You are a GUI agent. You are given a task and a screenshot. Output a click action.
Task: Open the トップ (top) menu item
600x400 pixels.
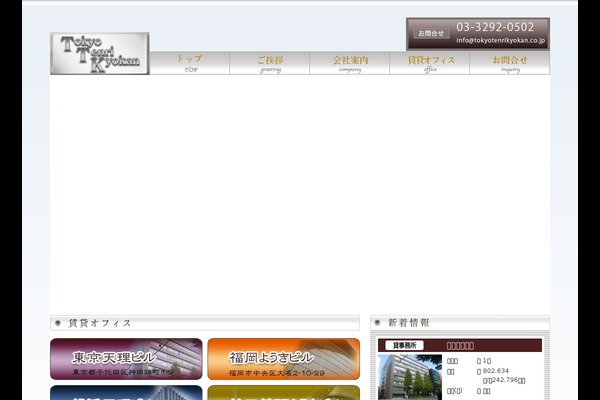190,63
